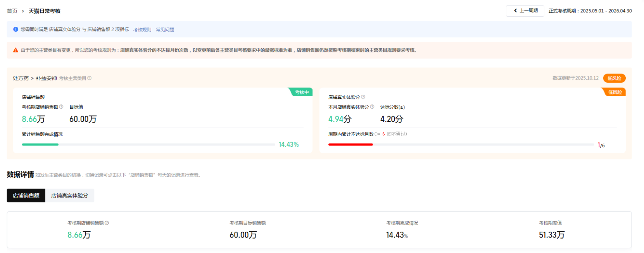This screenshot has height=253, width=644.
Task: Click help icon next to 考核主营类目
Action: tap(90, 78)
